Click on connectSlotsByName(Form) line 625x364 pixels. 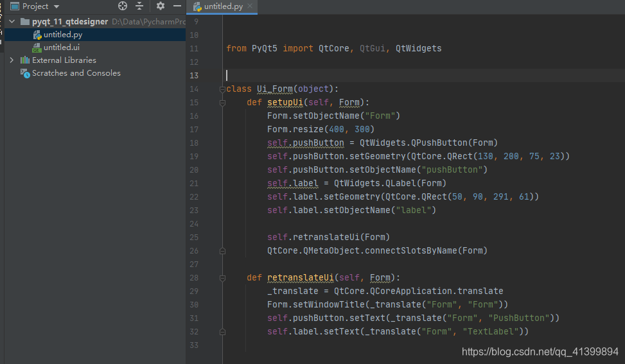pos(377,251)
